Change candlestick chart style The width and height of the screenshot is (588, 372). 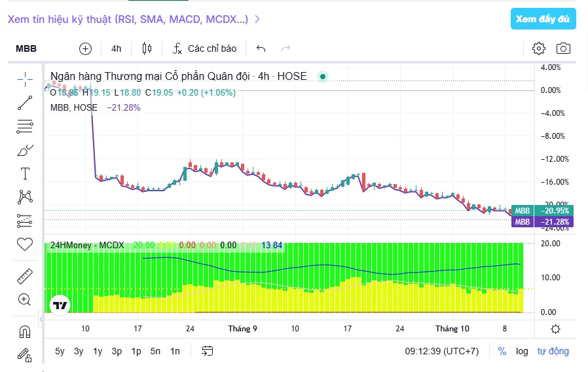[x=147, y=48]
